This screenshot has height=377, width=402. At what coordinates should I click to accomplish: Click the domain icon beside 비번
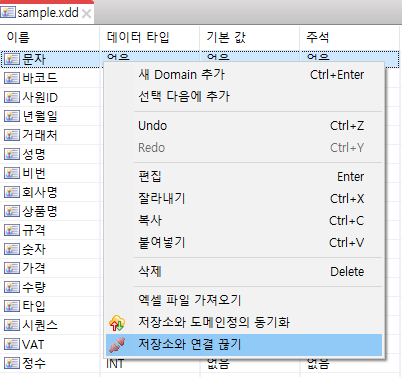pyautogui.click(x=12, y=173)
